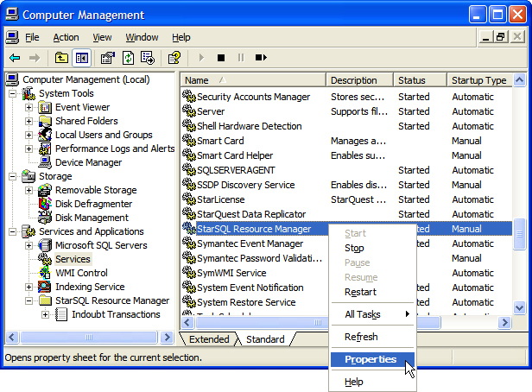This screenshot has height=392, width=532.
Task: Click the Export List toolbar icon
Action: tap(148, 58)
